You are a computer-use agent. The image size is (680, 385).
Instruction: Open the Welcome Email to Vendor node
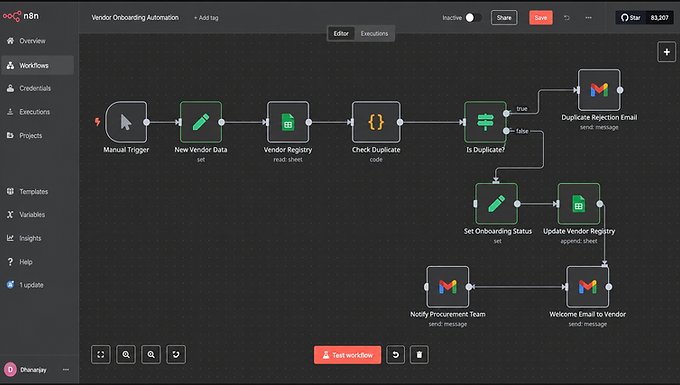588,287
